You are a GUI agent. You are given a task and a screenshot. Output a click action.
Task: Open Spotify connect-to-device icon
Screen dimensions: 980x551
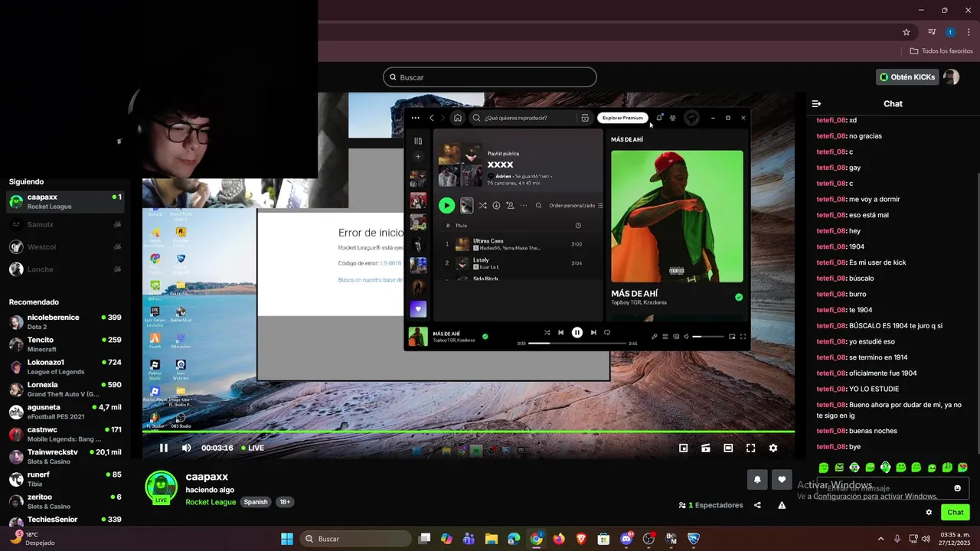676,336
